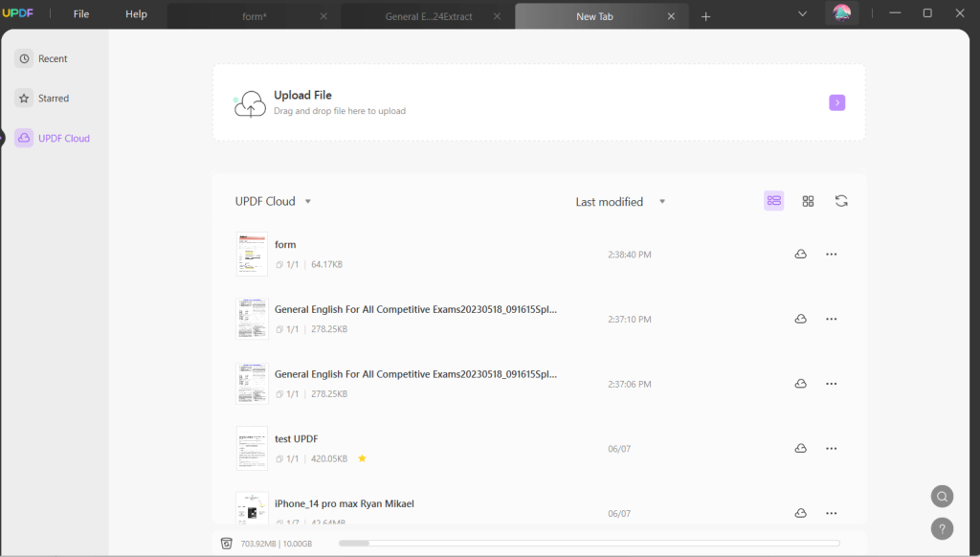980x557 pixels.
Task: Click cloud icon for the 2:37:06 PM file
Action: tap(801, 384)
